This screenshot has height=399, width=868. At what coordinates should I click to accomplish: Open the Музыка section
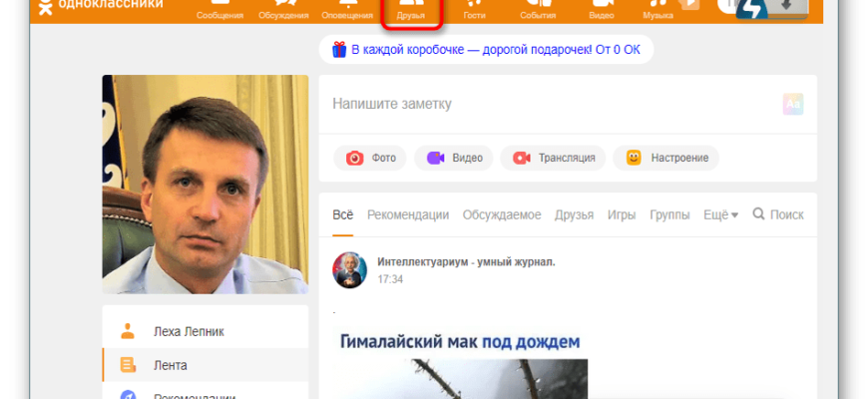(x=657, y=10)
